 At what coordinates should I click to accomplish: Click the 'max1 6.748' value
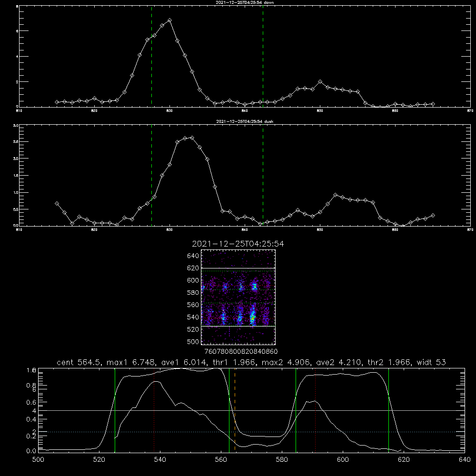click(x=131, y=362)
